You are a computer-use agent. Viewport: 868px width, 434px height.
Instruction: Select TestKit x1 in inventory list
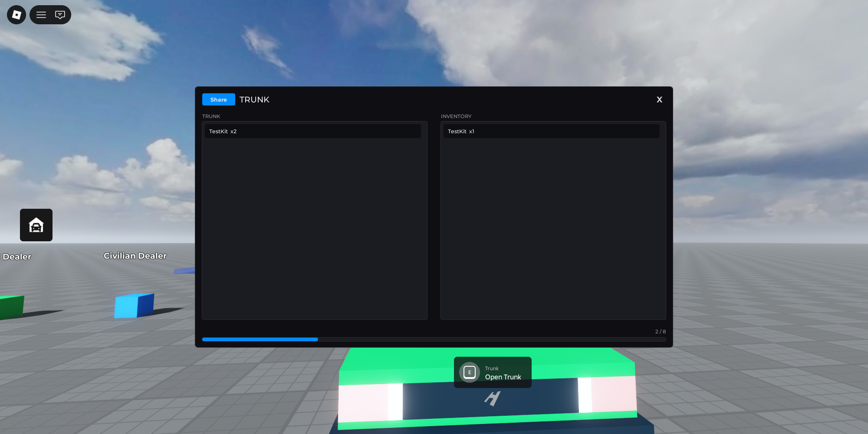pyautogui.click(x=552, y=131)
